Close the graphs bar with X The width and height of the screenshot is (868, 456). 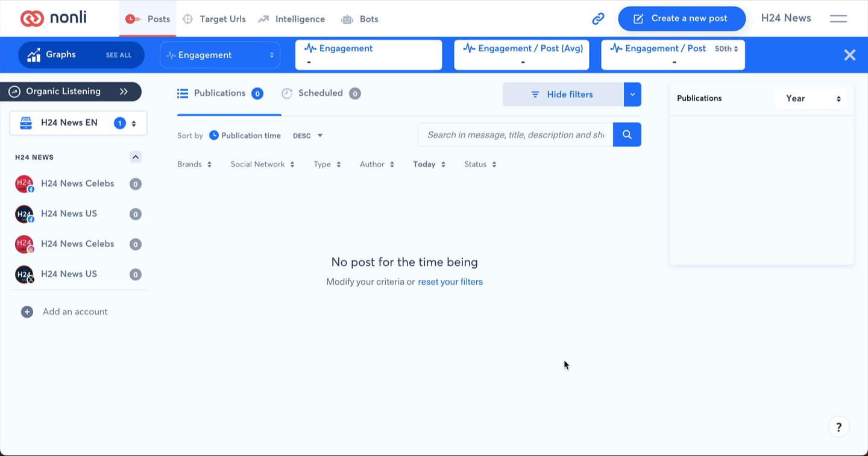[x=850, y=55]
